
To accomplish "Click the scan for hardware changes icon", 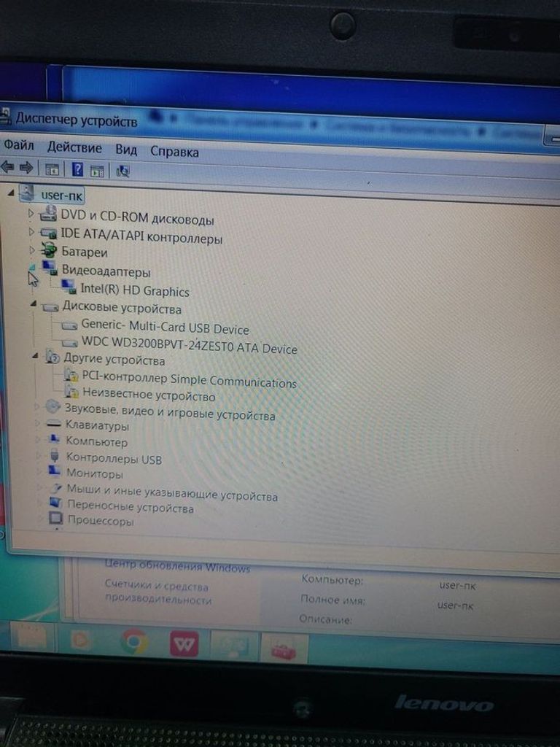I will 122,171.
